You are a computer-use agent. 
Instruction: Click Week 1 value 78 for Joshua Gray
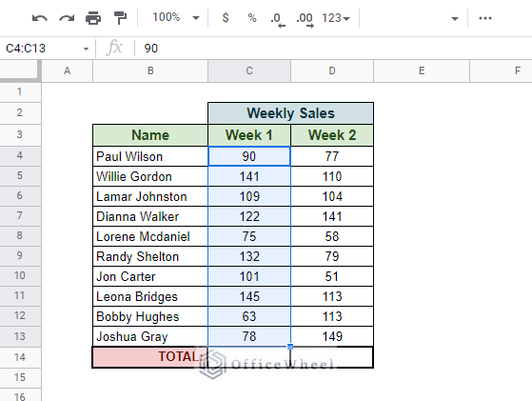(249, 337)
